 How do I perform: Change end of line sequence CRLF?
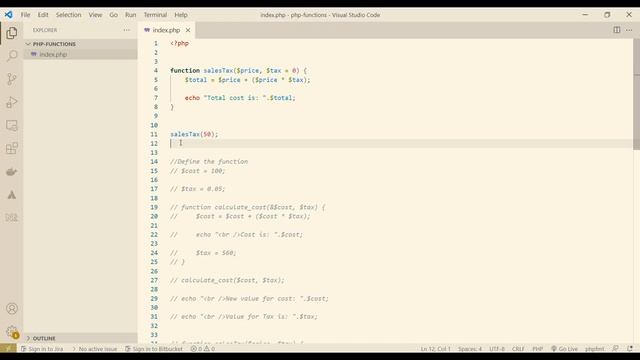coord(518,349)
